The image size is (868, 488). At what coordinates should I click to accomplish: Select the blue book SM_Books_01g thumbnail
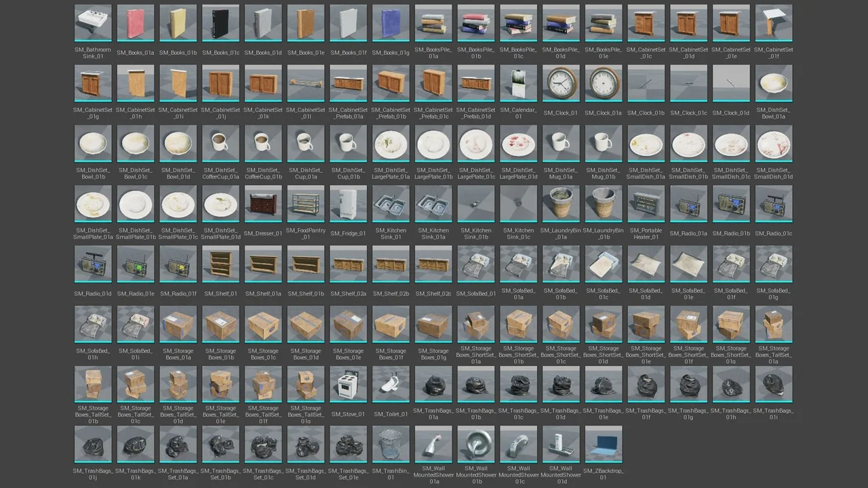391,23
